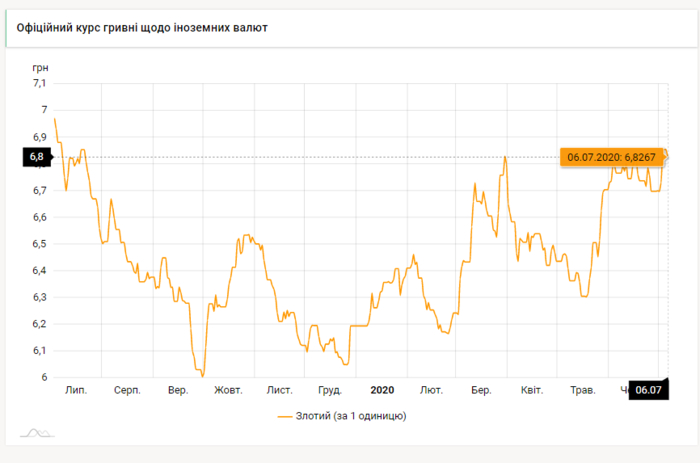Choose the Лист. month label
700x463 pixels.
pos(280,390)
